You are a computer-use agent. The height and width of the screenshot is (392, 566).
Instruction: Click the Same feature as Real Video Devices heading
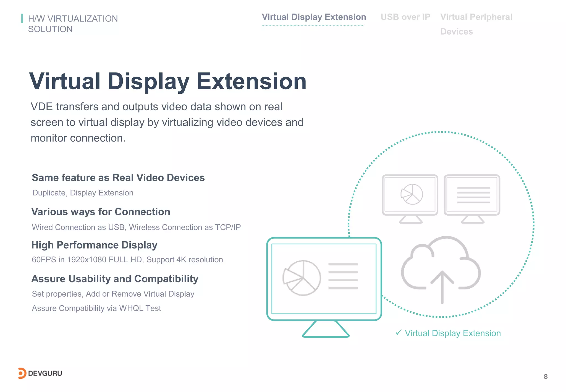pyautogui.click(x=118, y=177)
